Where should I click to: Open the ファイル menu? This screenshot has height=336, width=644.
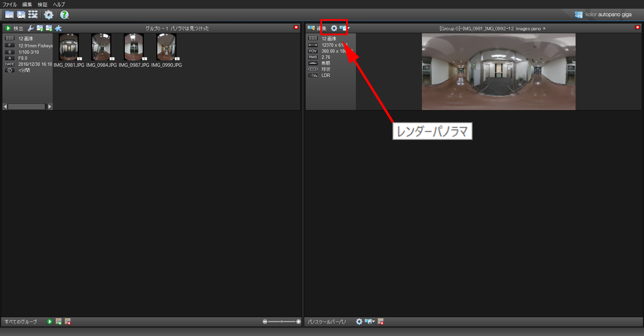click(10, 4)
